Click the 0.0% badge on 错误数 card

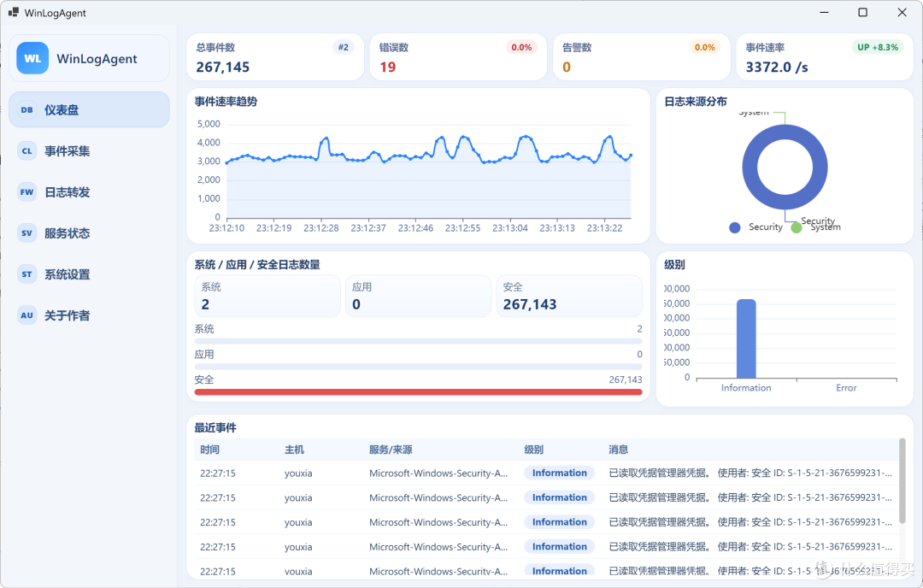[x=521, y=47]
